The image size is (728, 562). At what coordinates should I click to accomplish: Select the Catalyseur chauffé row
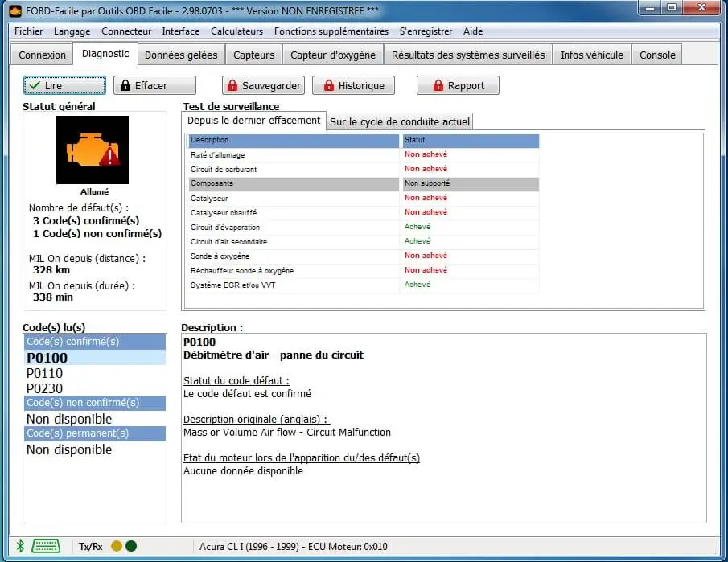364,213
